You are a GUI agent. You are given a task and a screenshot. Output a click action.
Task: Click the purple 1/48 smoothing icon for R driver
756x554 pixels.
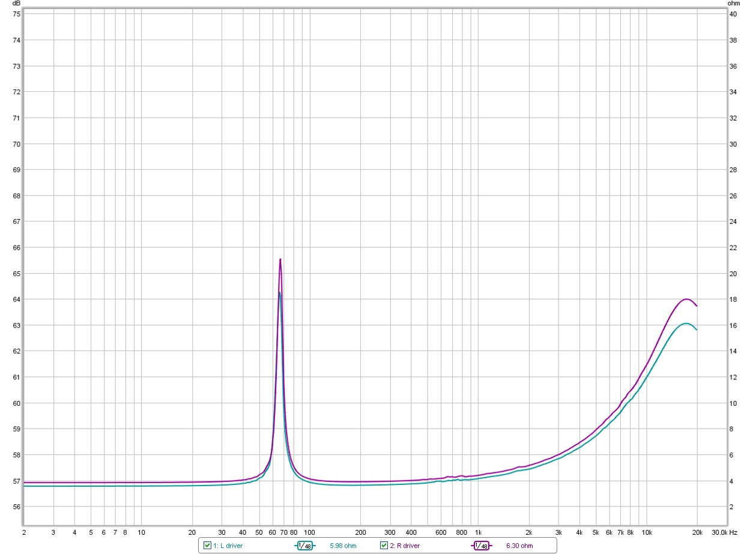(482, 546)
